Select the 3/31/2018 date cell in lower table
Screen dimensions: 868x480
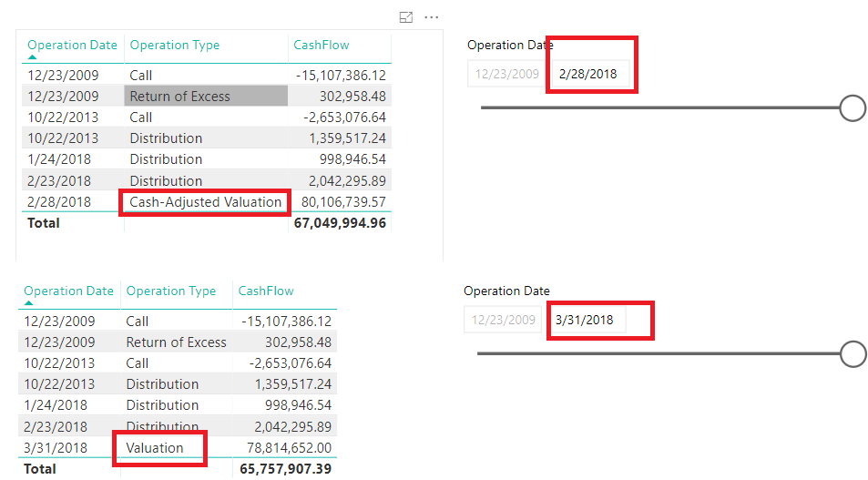pyautogui.click(x=56, y=448)
